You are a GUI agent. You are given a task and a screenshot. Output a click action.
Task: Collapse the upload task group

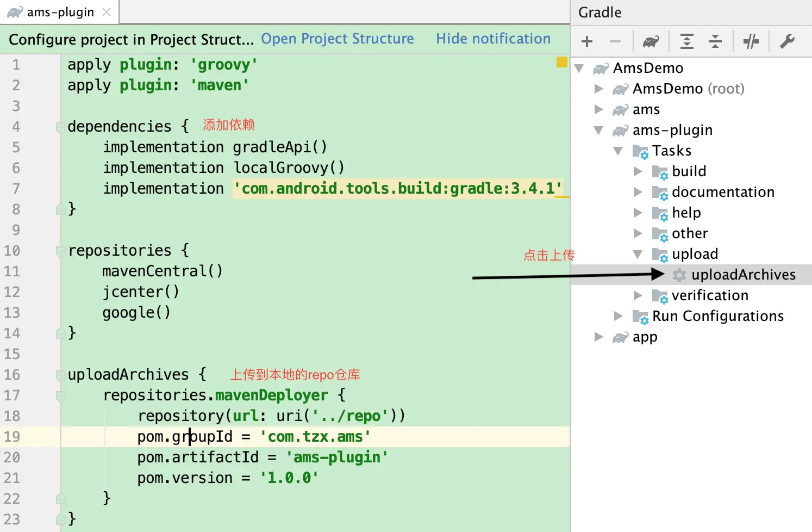(x=638, y=254)
